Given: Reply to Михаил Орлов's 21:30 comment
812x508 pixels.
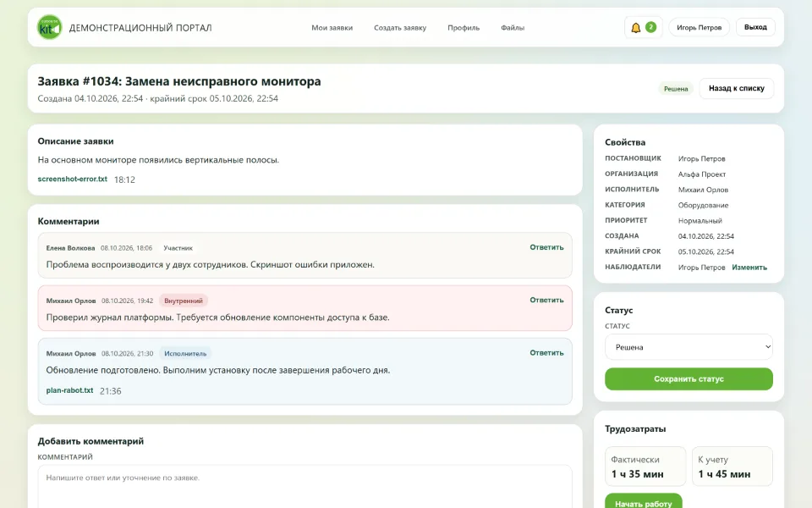Looking at the screenshot, I should click(x=546, y=353).
